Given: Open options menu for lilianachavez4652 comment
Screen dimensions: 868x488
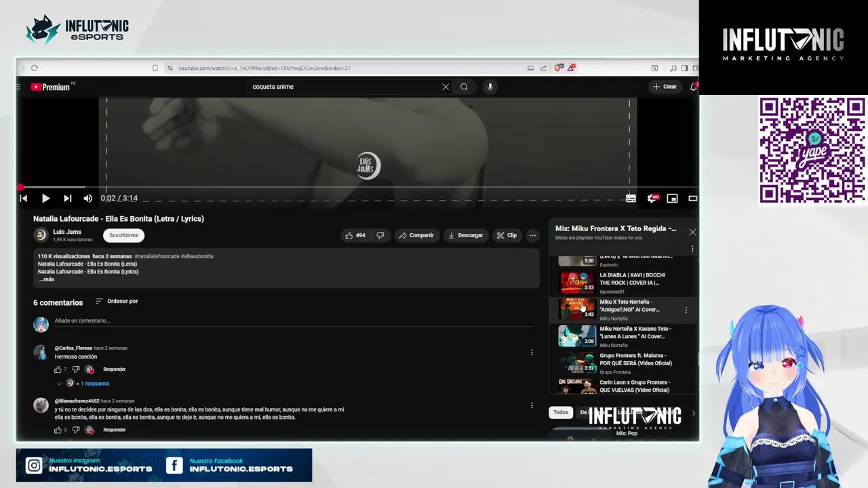Looking at the screenshot, I should coord(532,405).
